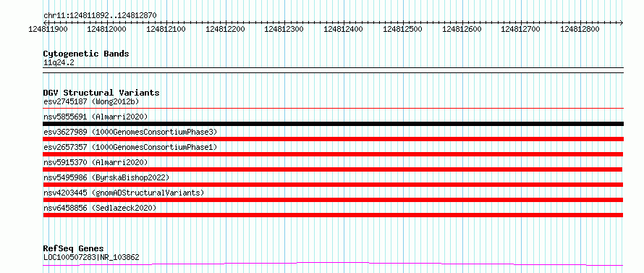Open variant nsv5495986 (ByrskaBishop2022) label
644x273 pixels.
pyautogui.click(x=106, y=177)
